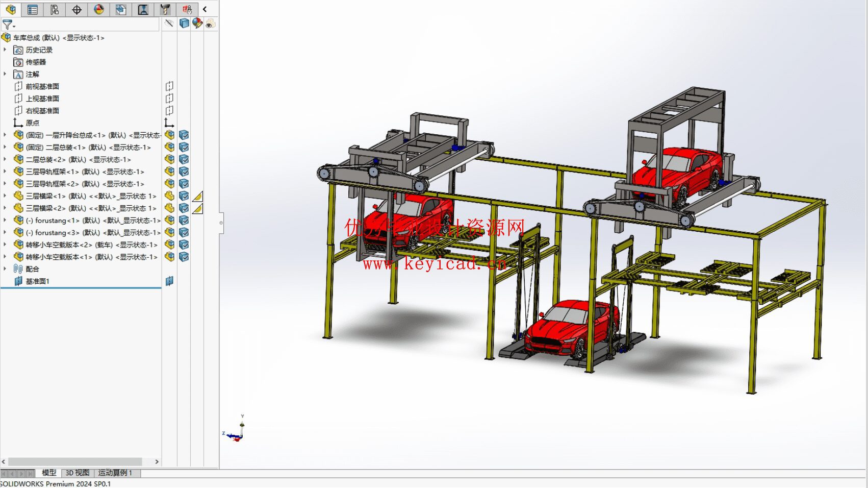This screenshot has height=488, width=868.
Task: Expand the 一层升降台总成<1> component
Action: (x=5, y=135)
